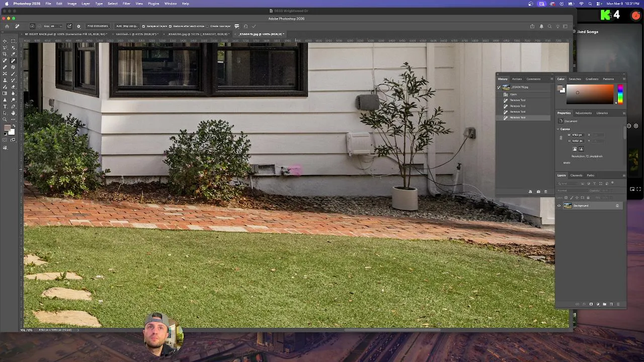This screenshot has height=362, width=644.
Task: Create new snapshot camera icon in History
Action: [538, 192]
